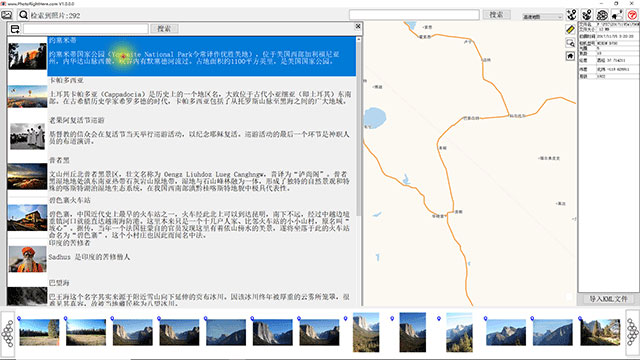Click the route arrow with pin toolbar icon

coord(617,15)
